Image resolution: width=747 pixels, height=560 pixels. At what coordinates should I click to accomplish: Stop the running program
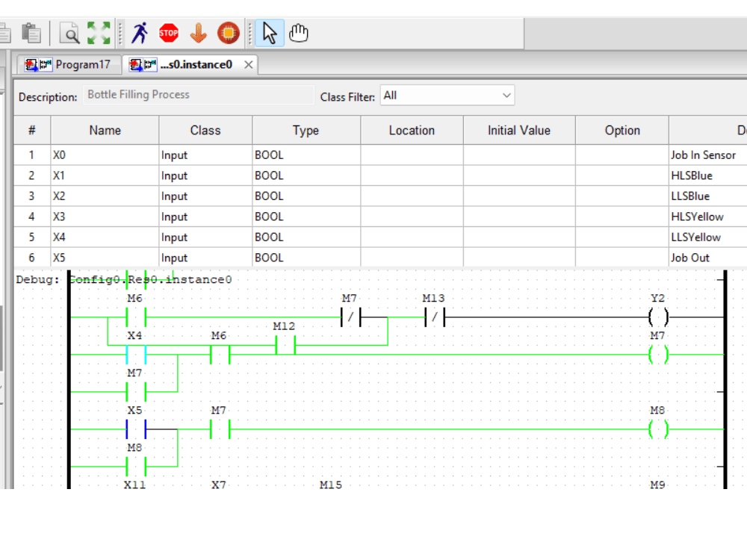[168, 32]
